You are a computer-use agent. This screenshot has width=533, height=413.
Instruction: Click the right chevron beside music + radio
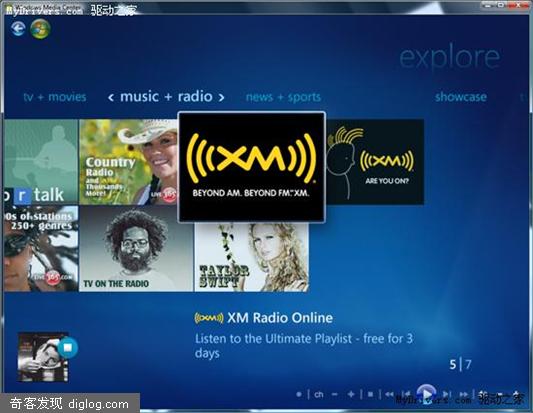(x=221, y=98)
